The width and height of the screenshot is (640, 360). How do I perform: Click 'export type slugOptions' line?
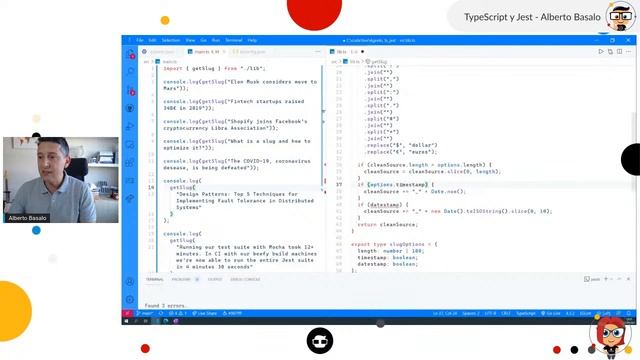point(393,244)
